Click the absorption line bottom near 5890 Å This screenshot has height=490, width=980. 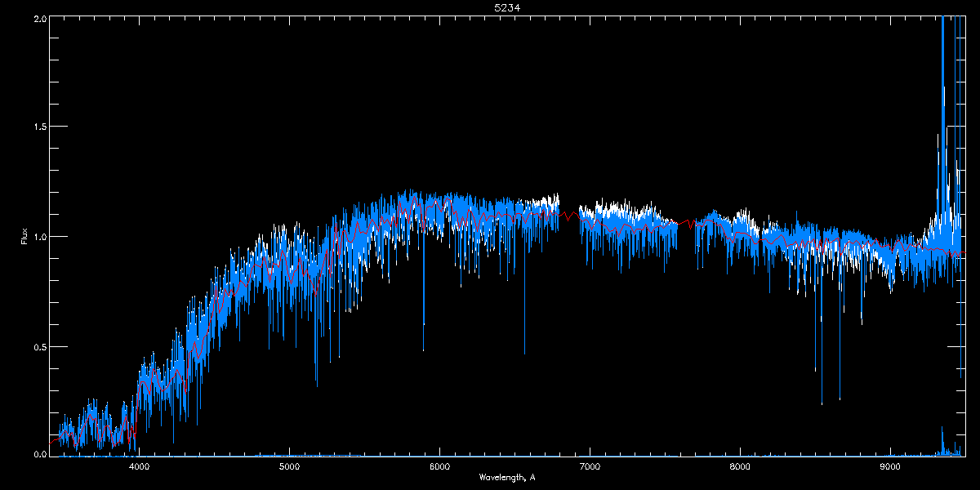pos(423,349)
